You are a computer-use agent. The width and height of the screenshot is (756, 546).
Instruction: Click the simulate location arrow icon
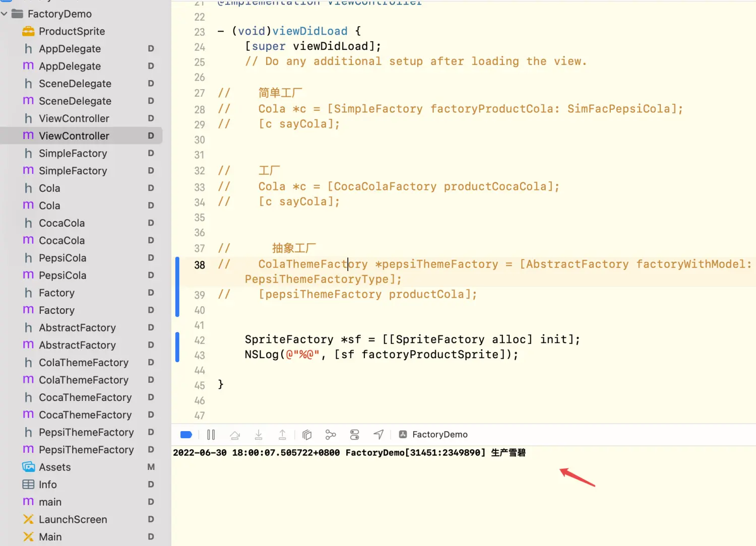tap(379, 435)
